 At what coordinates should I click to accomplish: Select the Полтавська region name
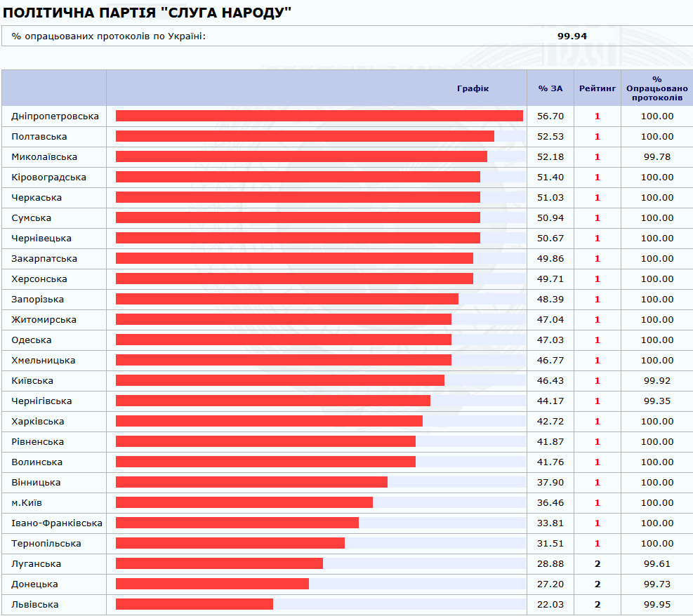click(39, 136)
